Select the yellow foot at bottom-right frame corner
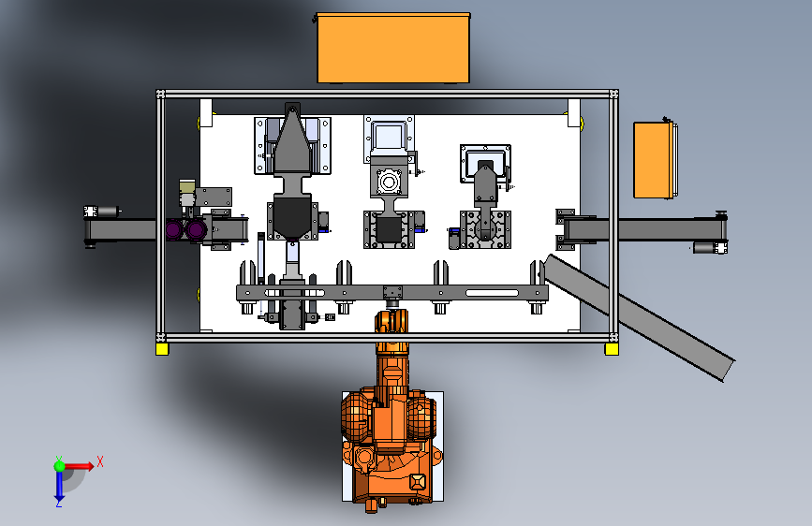This screenshot has width=812, height=526. [612, 349]
